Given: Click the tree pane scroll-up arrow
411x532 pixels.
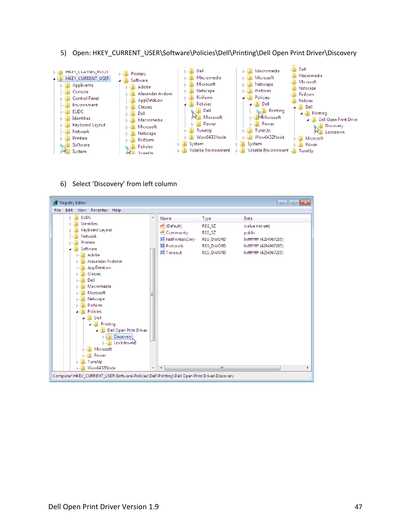Looking at the screenshot, I should [x=153, y=218].
